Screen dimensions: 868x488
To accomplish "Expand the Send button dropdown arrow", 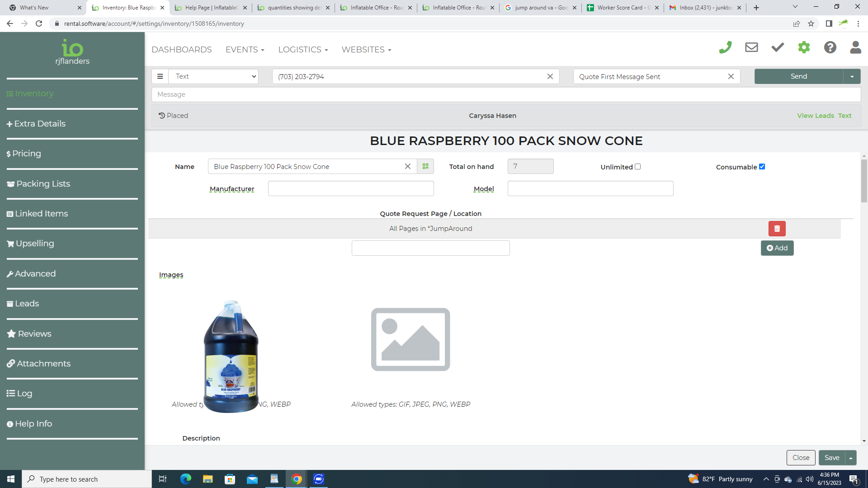I will 852,76.
